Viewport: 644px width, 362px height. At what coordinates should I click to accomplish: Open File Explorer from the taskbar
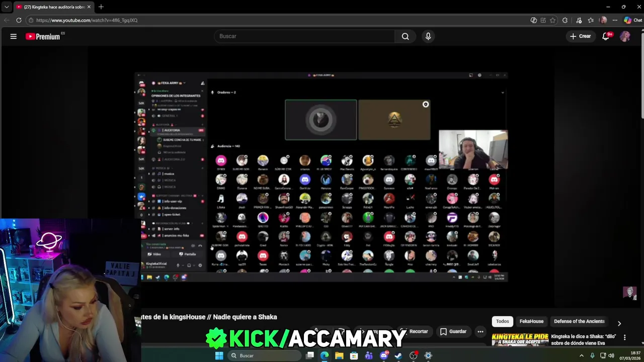339,355
